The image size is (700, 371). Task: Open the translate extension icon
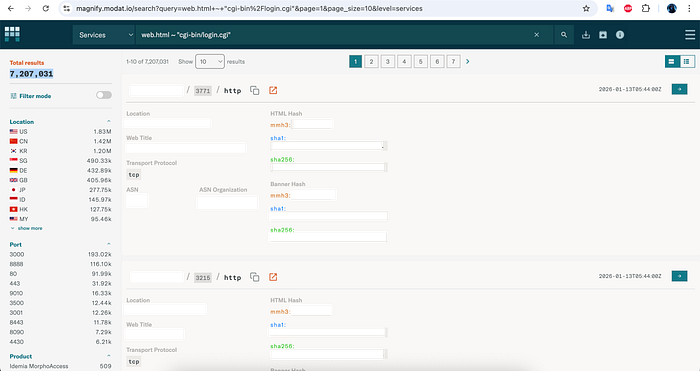click(x=610, y=8)
